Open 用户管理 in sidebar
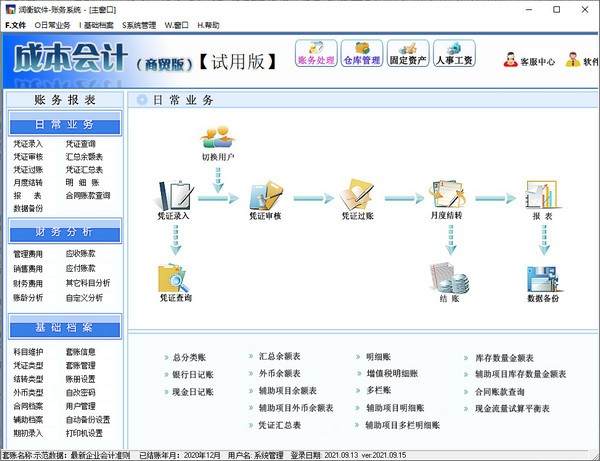This screenshot has width=600, height=461. [x=81, y=406]
